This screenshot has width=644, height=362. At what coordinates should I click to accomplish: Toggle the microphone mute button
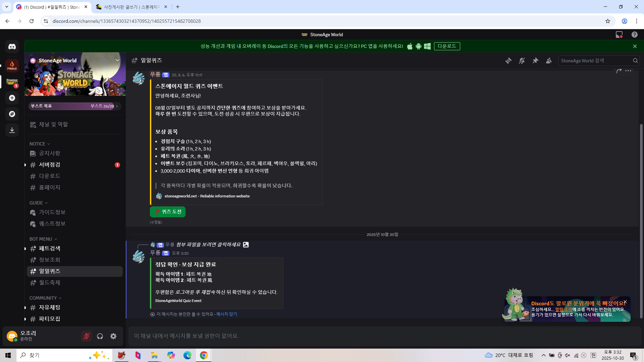coord(86,336)
